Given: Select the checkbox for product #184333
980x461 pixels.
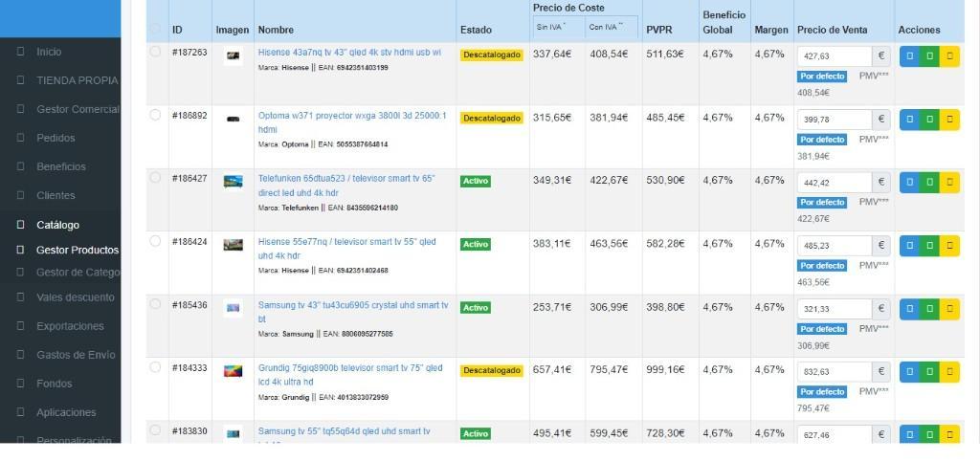Looking at the screenshot, I should pos(155,367).
